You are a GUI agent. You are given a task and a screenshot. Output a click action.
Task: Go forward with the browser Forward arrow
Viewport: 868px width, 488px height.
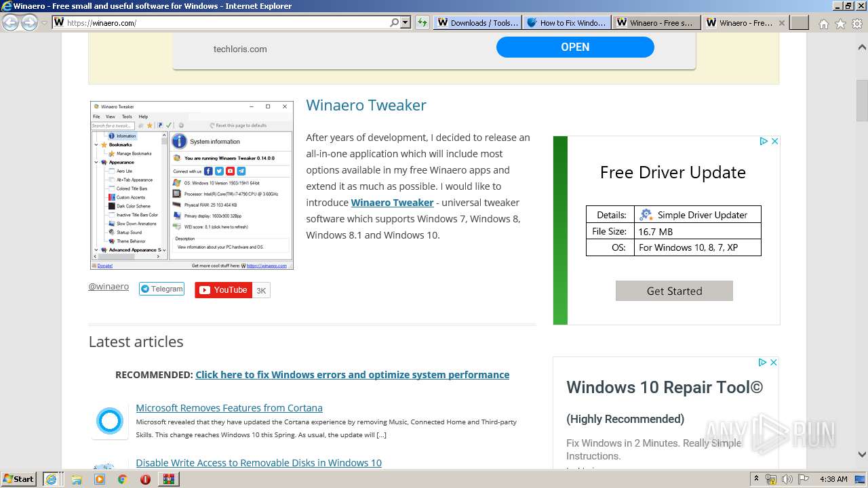29,22
